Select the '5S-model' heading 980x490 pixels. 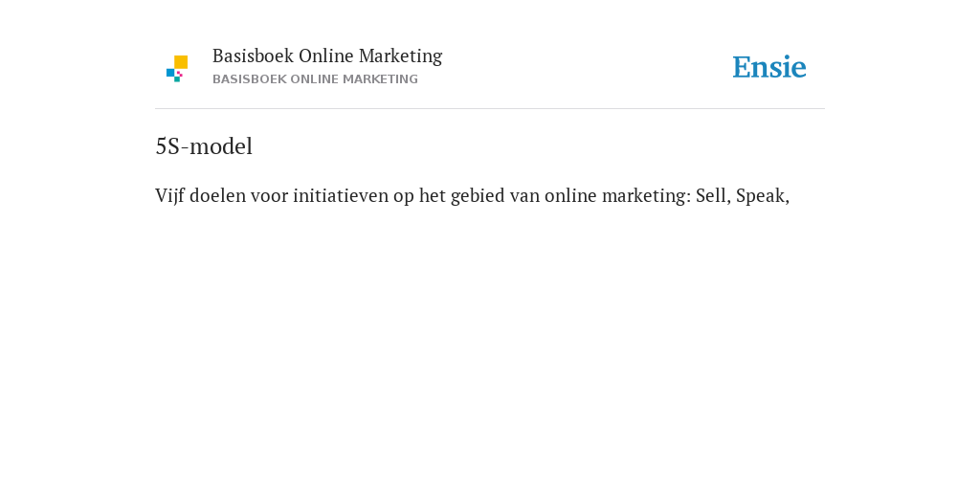[204, 146]
